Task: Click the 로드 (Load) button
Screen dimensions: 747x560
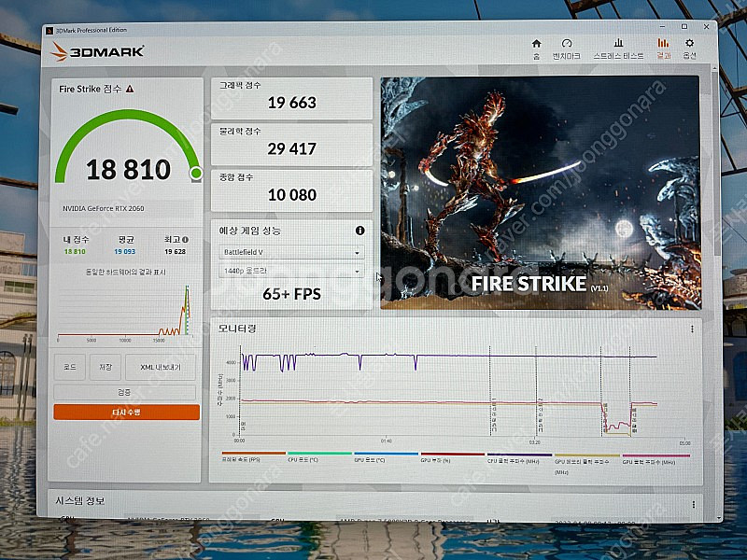Action: pos(70,367)
